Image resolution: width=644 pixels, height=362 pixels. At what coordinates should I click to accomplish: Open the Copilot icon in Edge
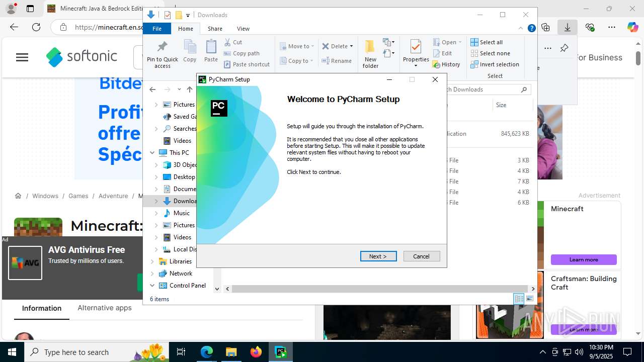click(632, 27)
